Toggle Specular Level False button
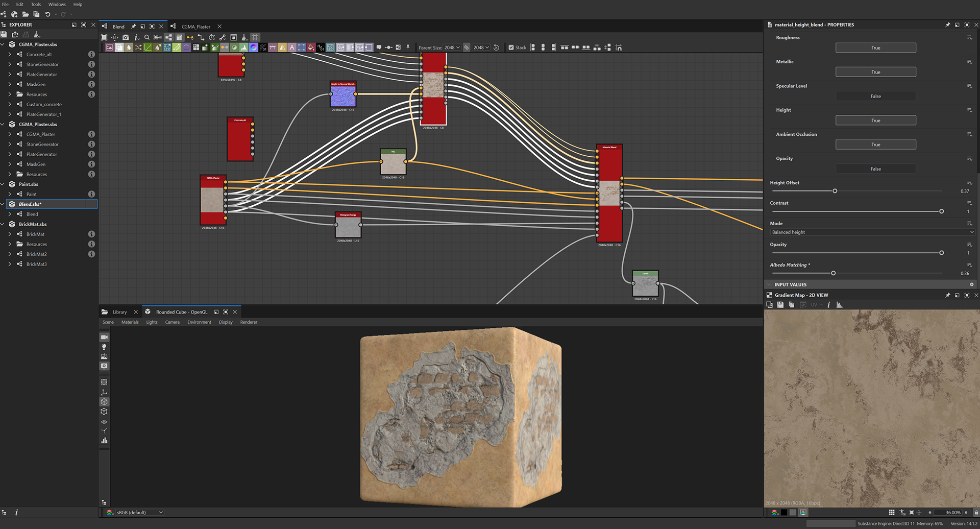 (875, 96)
